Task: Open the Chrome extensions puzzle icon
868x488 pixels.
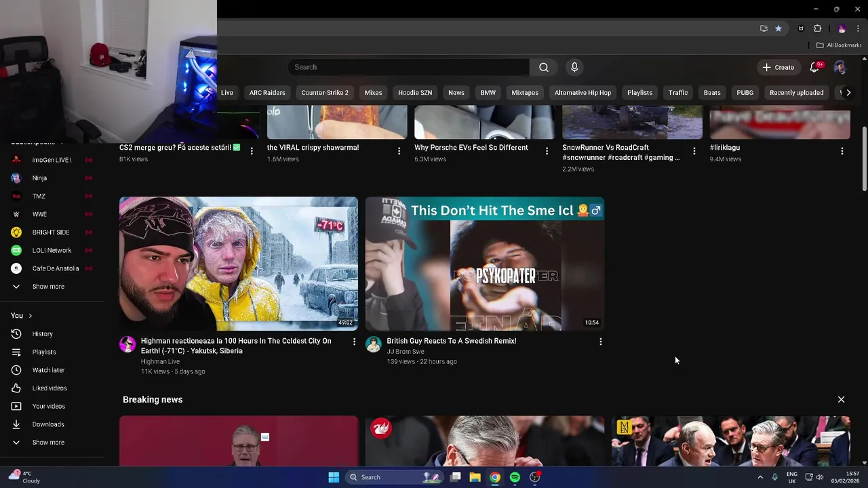Action: coord(817,28)
